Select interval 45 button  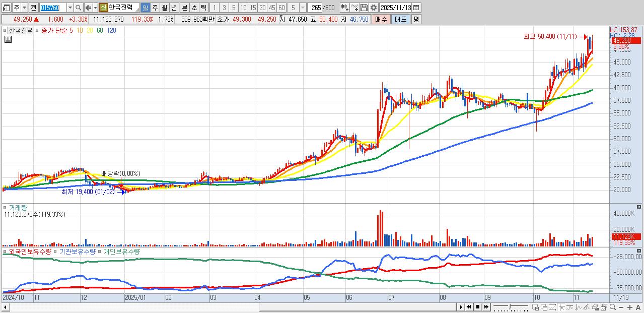click(x=271, y=8)
